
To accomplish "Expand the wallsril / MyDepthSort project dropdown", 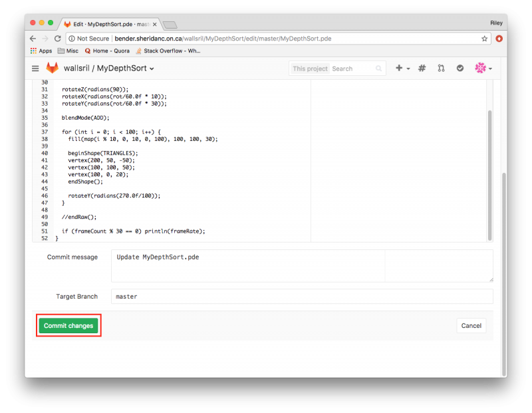I will tap(109, 69).
